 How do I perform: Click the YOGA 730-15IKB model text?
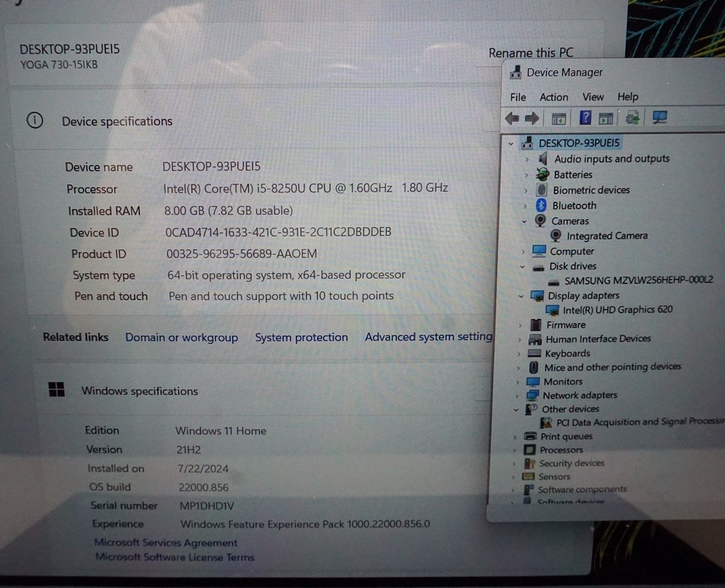coord(59,65)
